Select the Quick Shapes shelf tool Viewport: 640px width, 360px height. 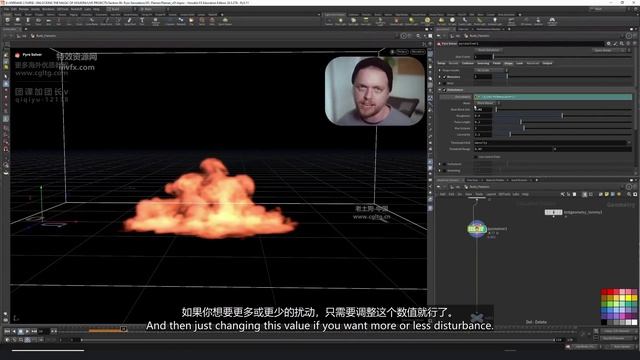point(225,21)
